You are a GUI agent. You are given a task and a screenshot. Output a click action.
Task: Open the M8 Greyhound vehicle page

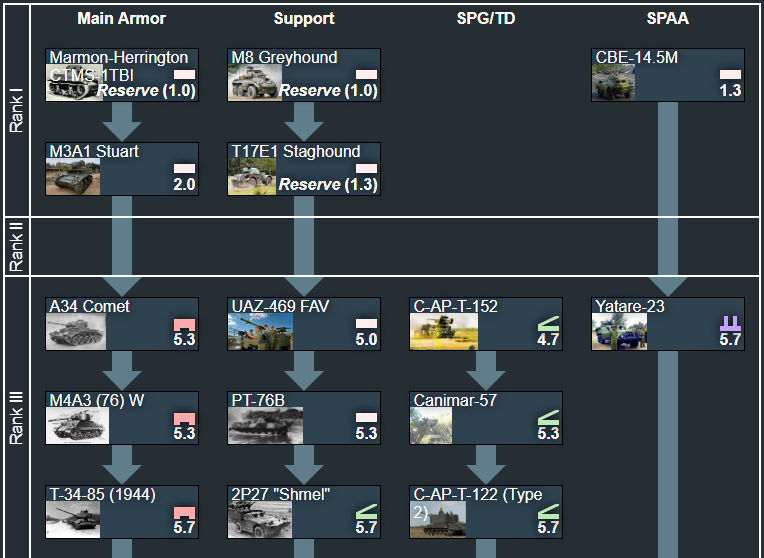(x=284, y=58)
